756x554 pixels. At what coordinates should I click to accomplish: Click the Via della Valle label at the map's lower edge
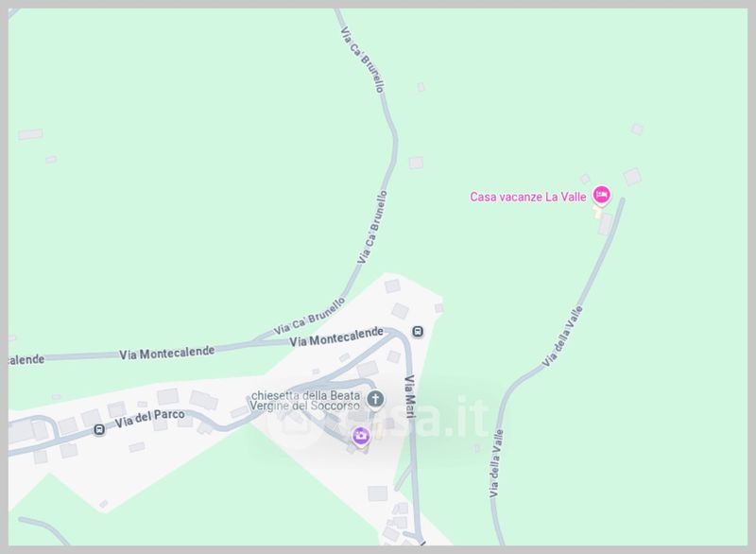(496, 463)
